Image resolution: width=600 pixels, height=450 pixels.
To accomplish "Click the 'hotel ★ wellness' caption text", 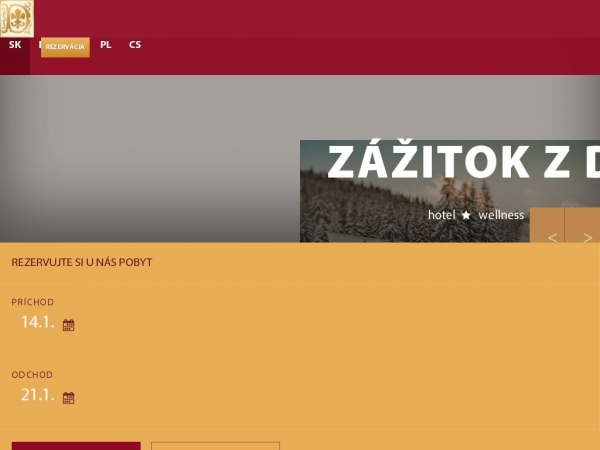I will [x=476, y=215].
